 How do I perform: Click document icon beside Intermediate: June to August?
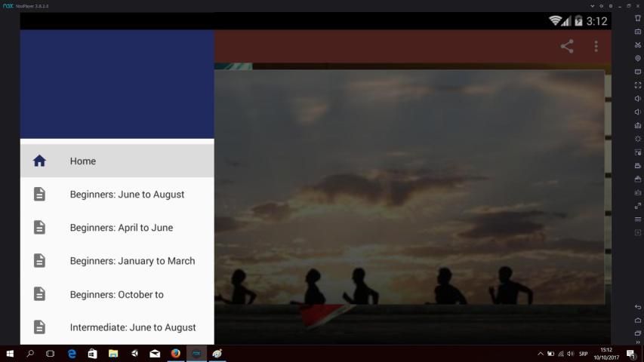tap(39, 327)
